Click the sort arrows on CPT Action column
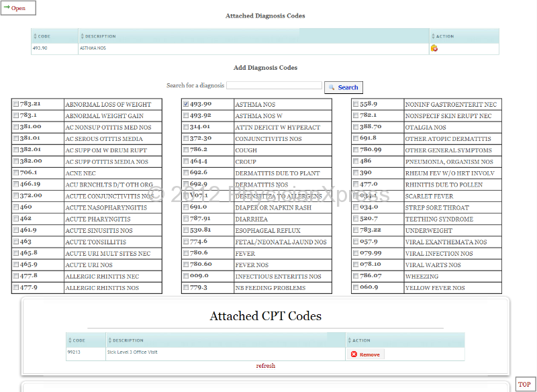 [x=350, y=340]
